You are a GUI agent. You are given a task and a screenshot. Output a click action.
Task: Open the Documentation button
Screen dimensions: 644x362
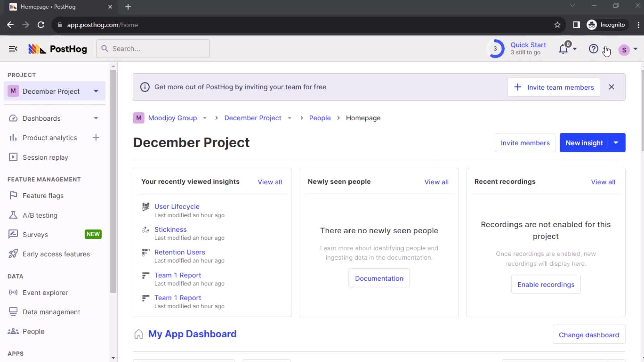pyautogui.click(x=379, y=278)
